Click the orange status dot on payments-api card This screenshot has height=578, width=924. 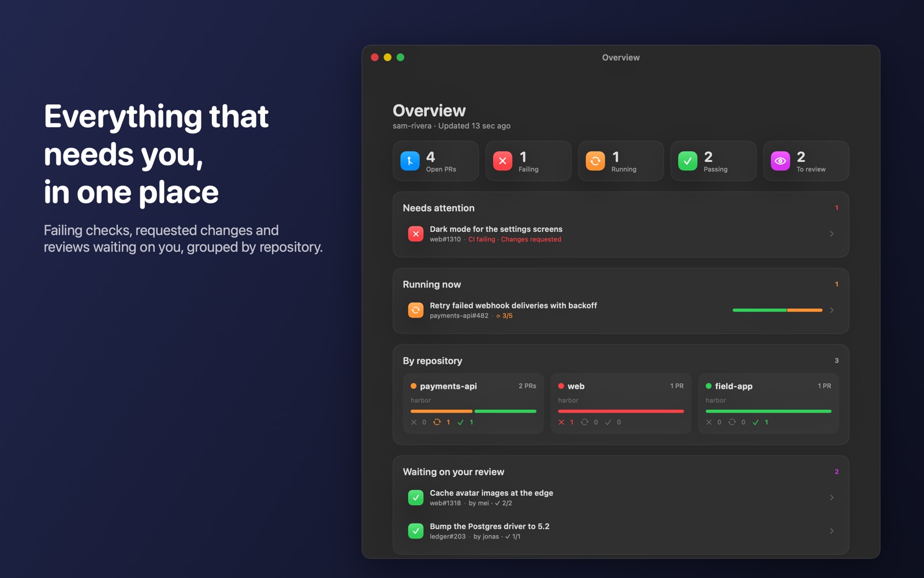click(413, 386)
